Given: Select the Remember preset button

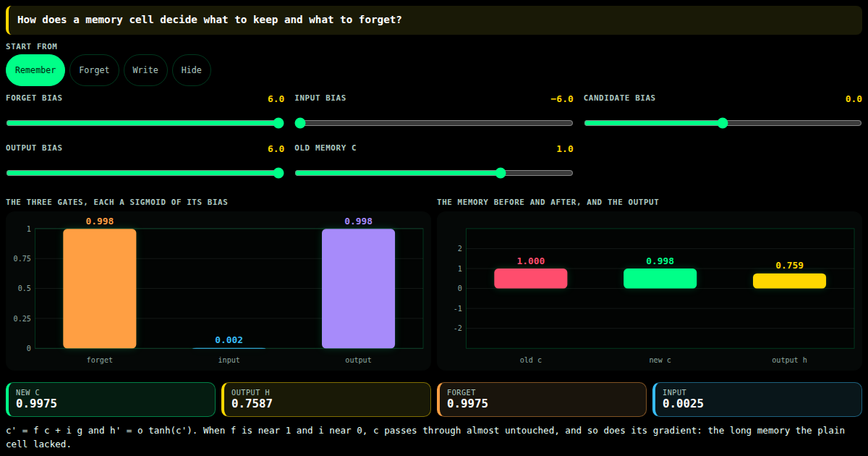Looking at the screenshot, I should 35,70.
